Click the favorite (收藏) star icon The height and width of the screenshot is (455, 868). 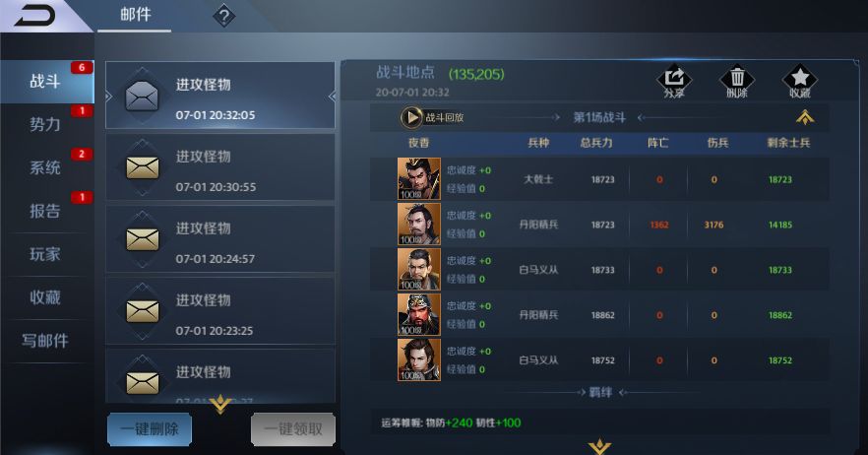pos(800,82)
